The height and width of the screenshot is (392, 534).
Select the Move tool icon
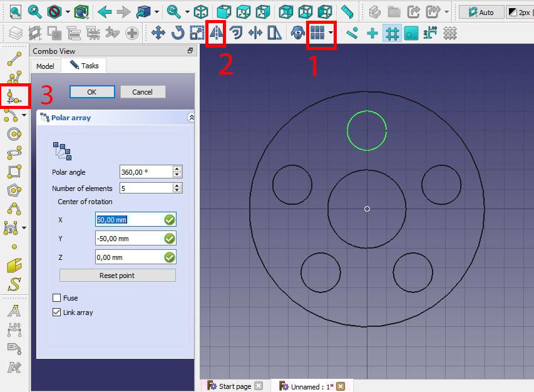158,33
